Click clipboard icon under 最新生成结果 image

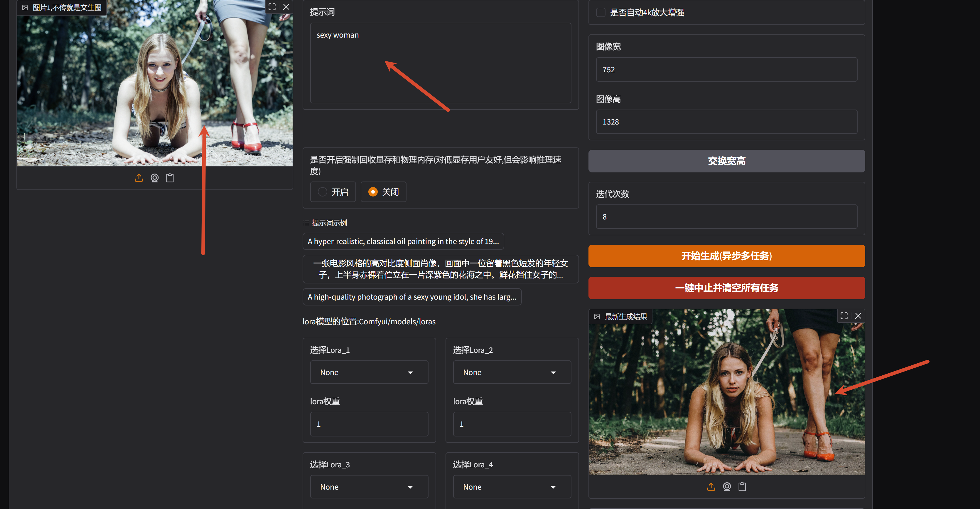[x=742, y=487]
